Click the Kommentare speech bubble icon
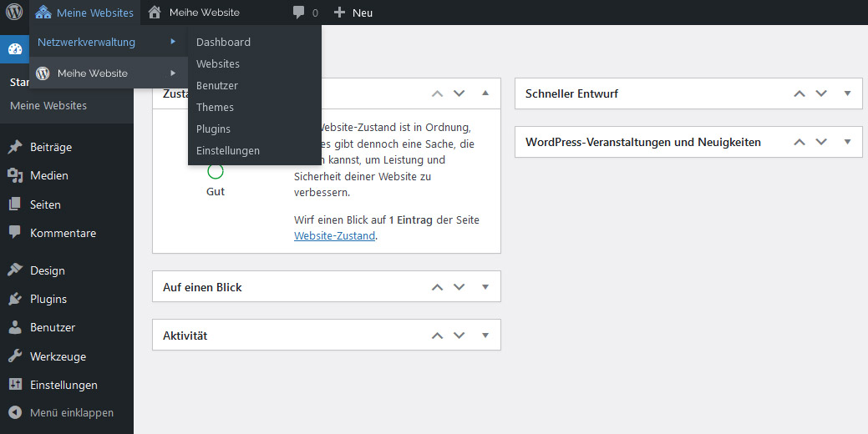Image resolution: width=868 pixels, height=434 pixels. point(15,233)
